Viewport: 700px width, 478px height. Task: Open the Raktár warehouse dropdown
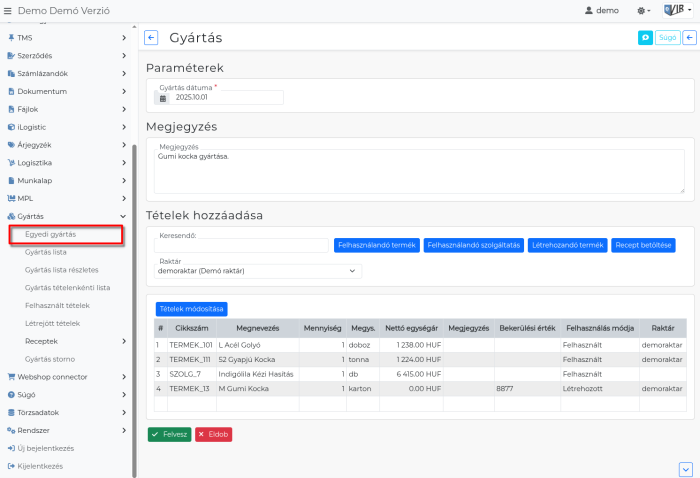point(258,271)
